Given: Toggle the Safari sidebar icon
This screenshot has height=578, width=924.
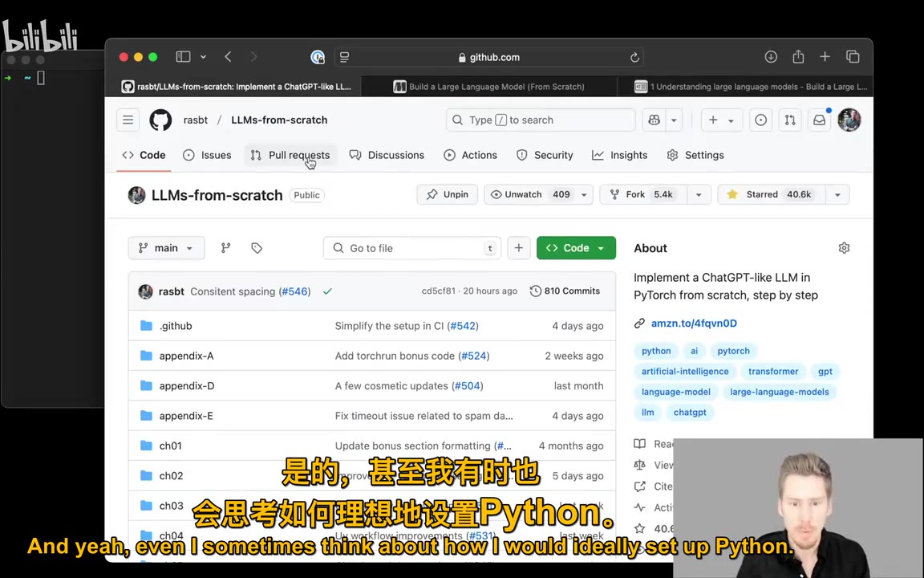Looking at the screenshot, I should point(183,57).
